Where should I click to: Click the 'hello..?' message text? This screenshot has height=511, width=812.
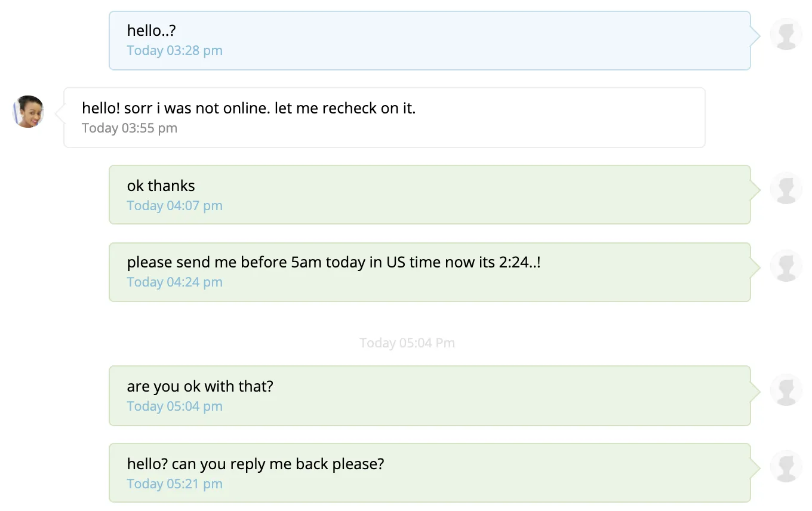coord(152,31)
